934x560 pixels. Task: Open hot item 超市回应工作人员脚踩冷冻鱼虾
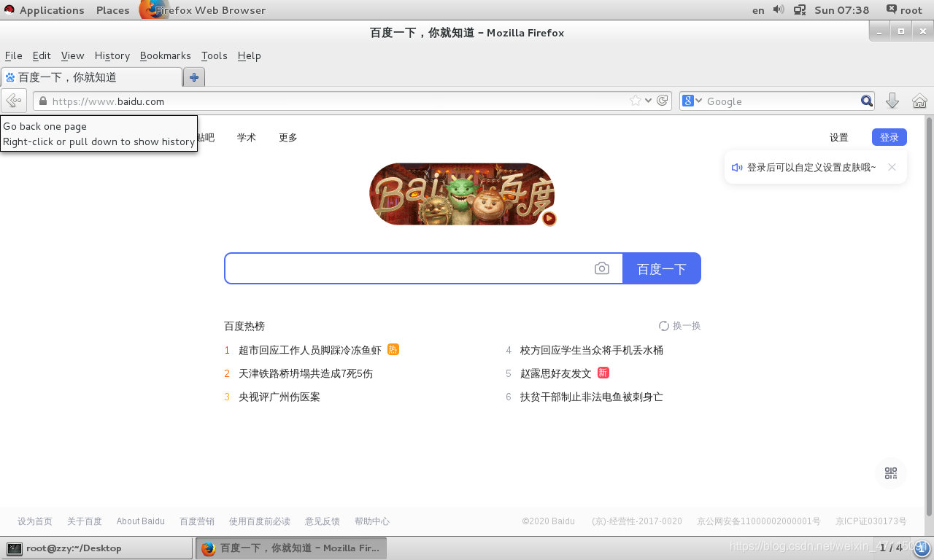pyautogui.click(x=310, y=350)
